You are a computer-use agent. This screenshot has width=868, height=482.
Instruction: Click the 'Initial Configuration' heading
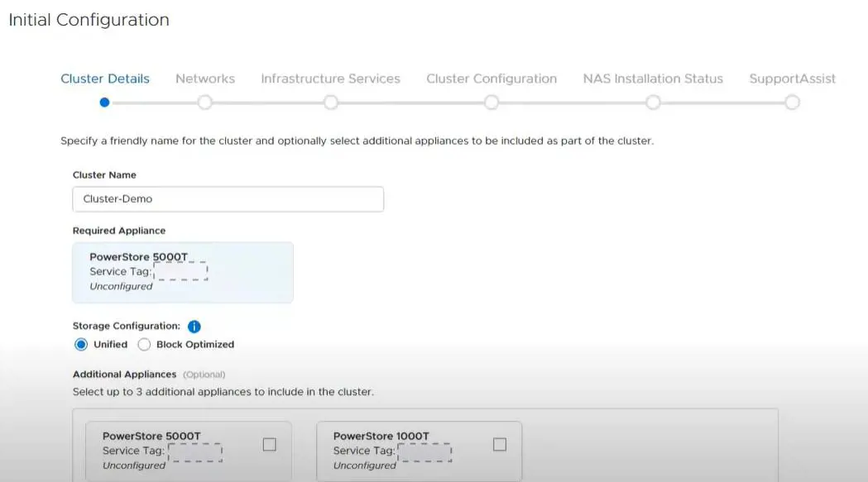(89, 20)
